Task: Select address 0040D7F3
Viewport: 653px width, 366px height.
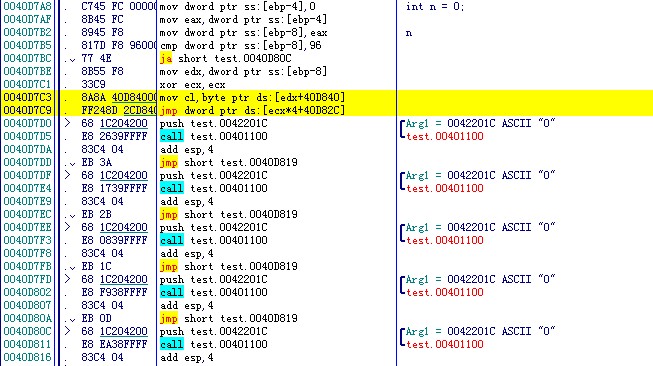Action: tap(27, 240)
